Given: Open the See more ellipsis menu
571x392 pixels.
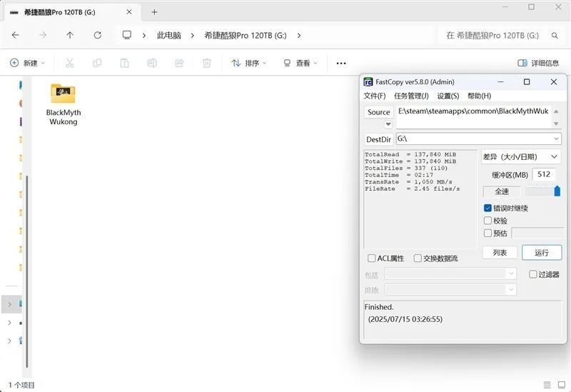Looking at the screenshot, I should [341, 63].
